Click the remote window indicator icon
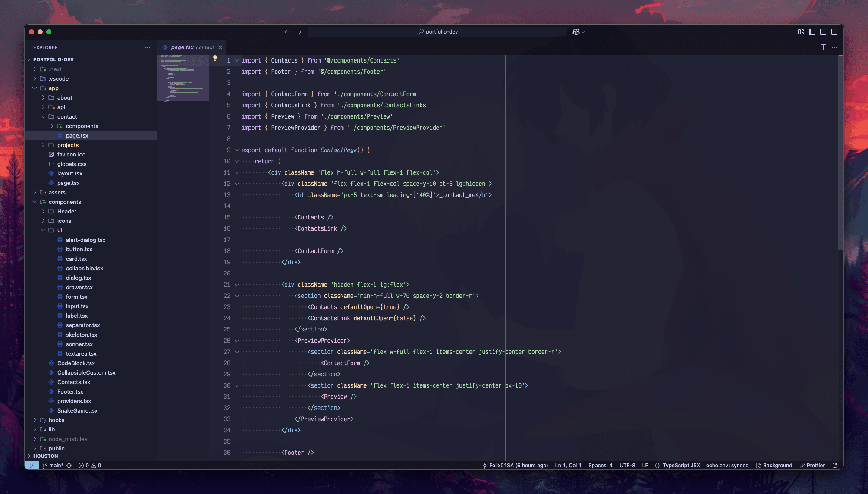This screenshot has width=868, height=494. pyautogui.click(x=32, y=466)
